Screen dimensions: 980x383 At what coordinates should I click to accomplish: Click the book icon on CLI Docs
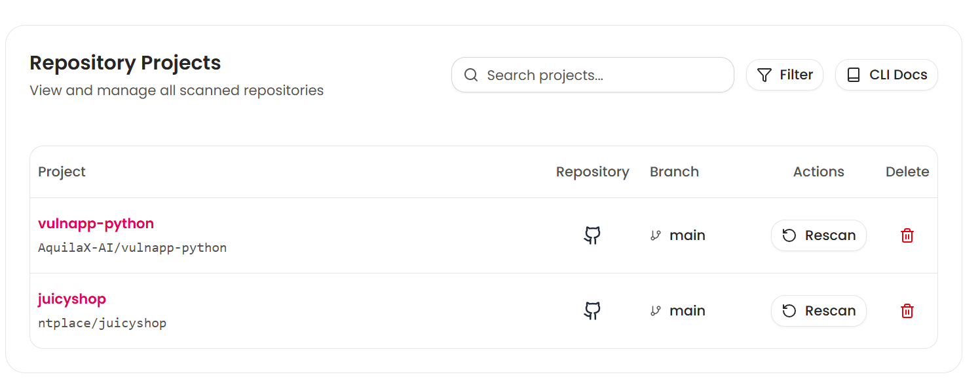[x=854, y=75]
